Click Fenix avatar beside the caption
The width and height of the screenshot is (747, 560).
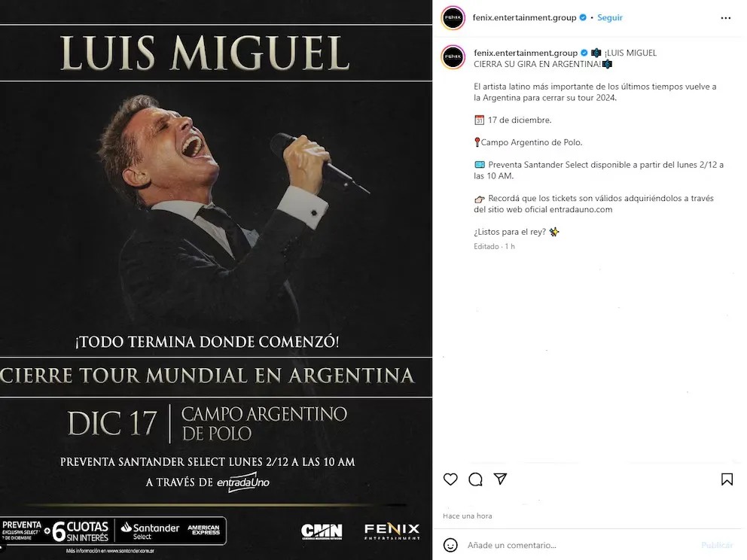tap(453, 57)
